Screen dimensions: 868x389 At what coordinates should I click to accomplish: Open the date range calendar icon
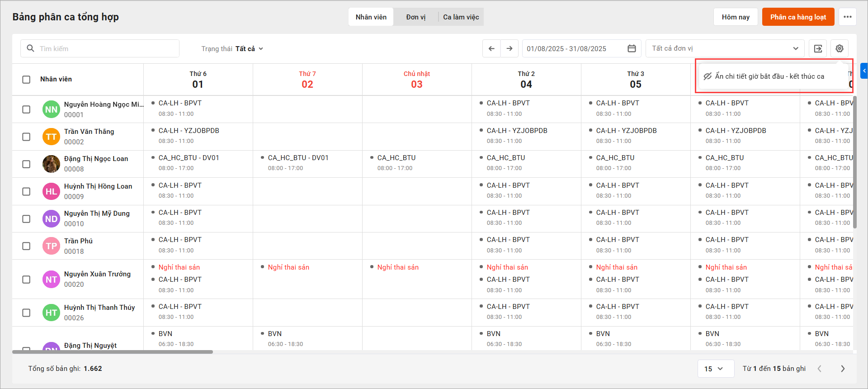click(632, 48)
